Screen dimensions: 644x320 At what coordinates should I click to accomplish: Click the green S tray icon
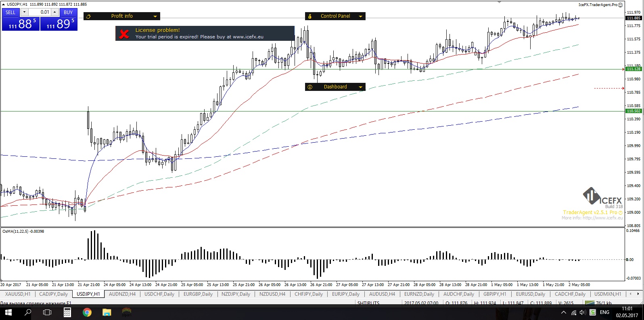click(x=593, y=312)
